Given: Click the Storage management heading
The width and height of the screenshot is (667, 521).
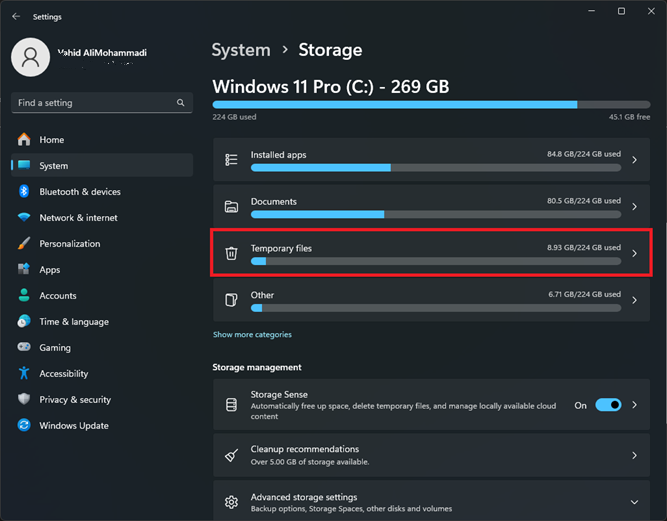Looking at the screenshot, I should tap(257, 367).
